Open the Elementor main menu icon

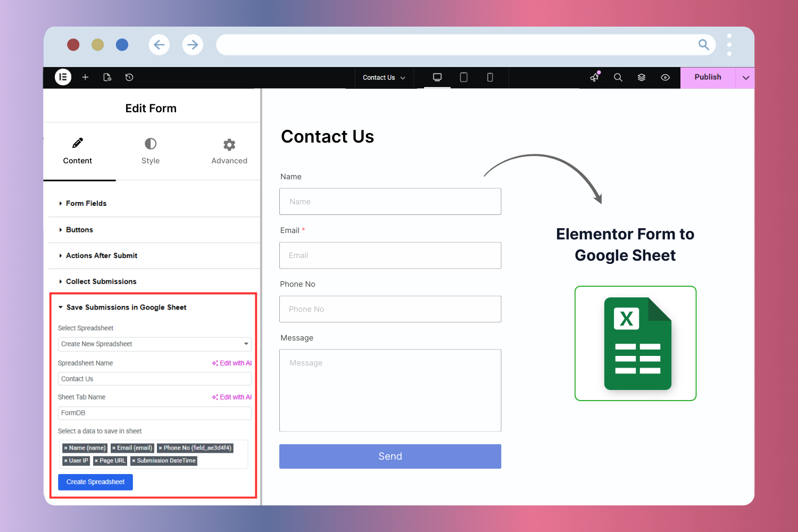[63, 77]
